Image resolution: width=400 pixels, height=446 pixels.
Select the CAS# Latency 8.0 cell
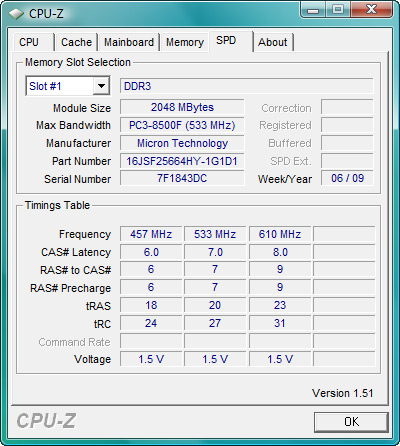[x=280, y=252]
